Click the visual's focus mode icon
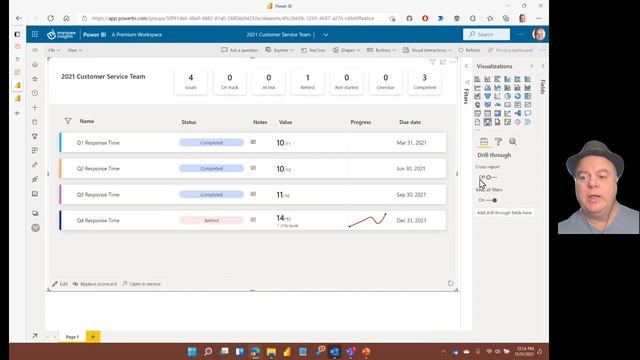This screenshot has width=640, height=360. click(x=443, y=62)
